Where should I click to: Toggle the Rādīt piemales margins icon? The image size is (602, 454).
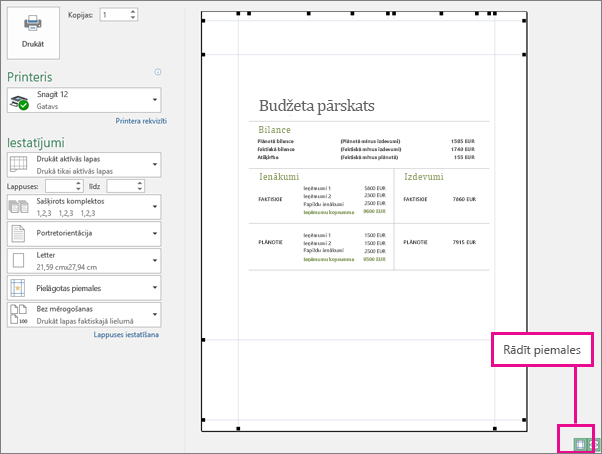tap(580, 444)
